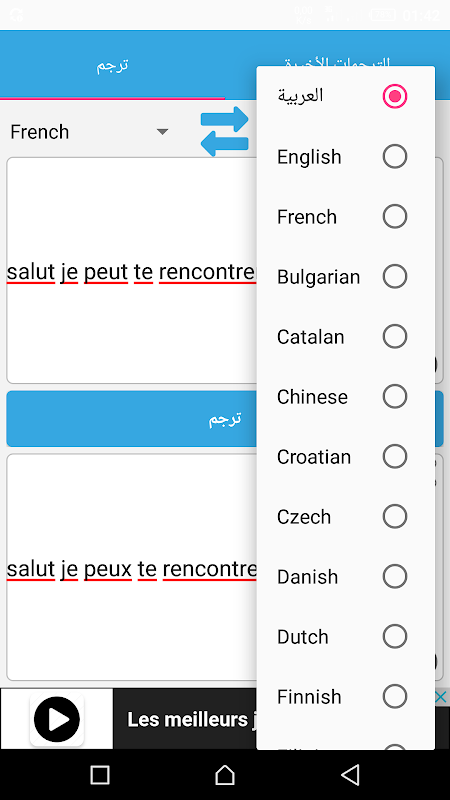Select the Croatian language option
Screen dimensions: 450x800
pyautogui.click(x=345, y=457)
